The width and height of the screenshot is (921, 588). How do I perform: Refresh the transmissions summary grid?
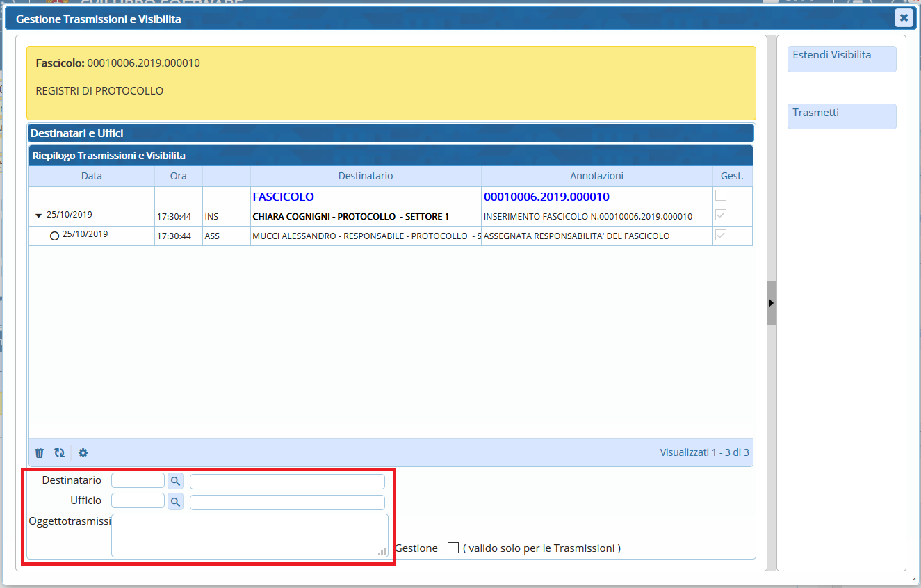point(60,453)
